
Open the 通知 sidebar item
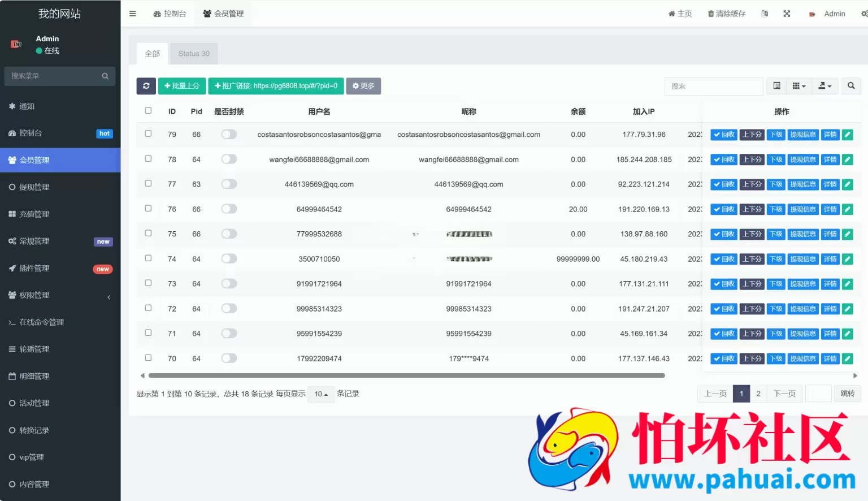pyautogui.click(x=60, y=106)
